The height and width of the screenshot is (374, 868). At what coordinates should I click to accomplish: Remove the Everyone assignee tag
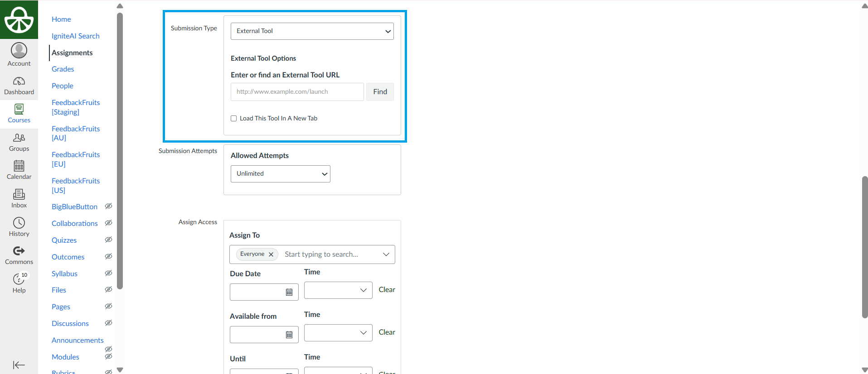(271, 254)
